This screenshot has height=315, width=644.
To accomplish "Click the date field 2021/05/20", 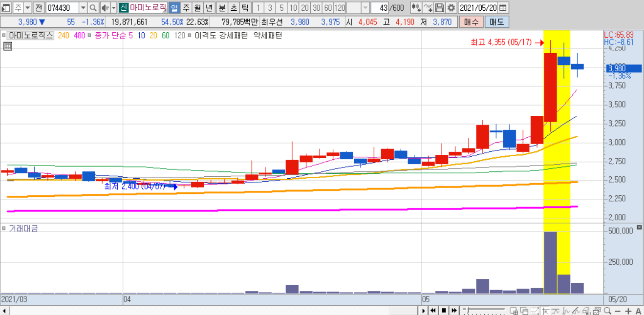I will click(478, 8).
